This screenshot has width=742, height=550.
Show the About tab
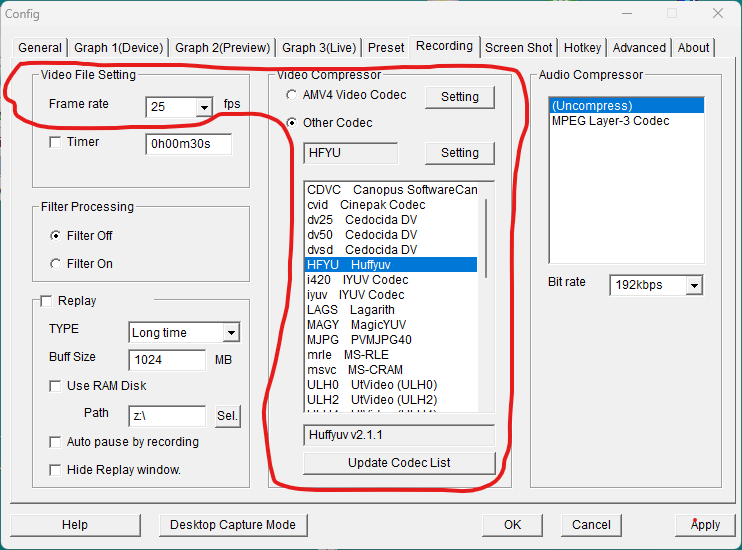coord(693,48)
